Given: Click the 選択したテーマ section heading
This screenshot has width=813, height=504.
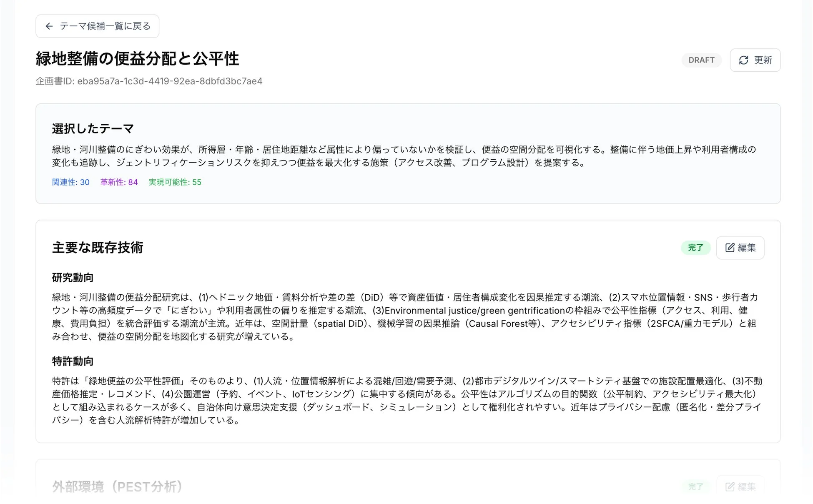Looking at the screenshot, I should click(x=92, y=128).
